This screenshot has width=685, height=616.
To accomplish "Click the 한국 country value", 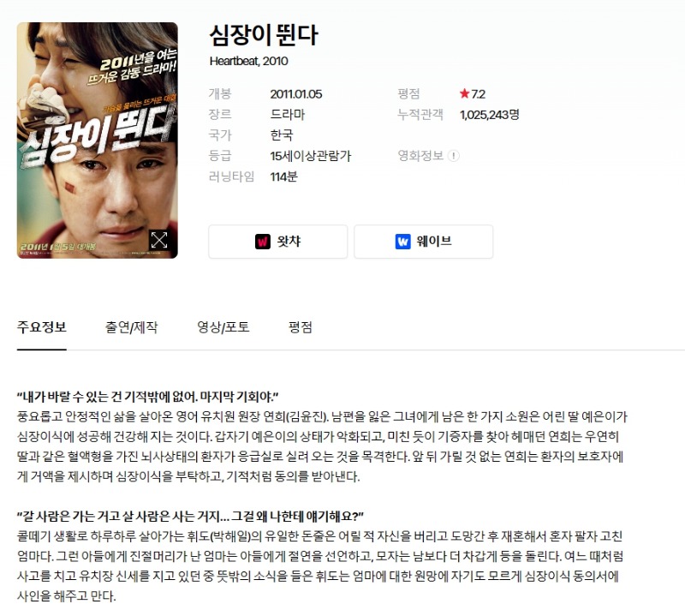I will click(x=282, y=135).
